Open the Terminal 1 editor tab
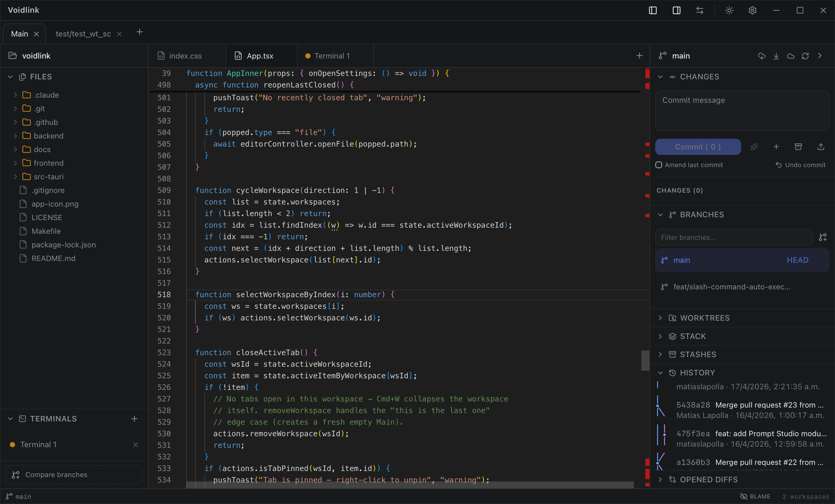The image size is (835, 504). pyautogui.click(x=335, y=56)
